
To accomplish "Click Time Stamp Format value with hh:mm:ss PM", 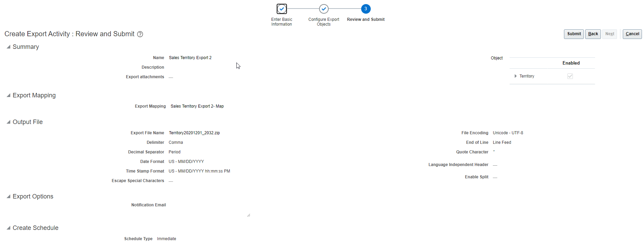I will (x=199, y=171).
